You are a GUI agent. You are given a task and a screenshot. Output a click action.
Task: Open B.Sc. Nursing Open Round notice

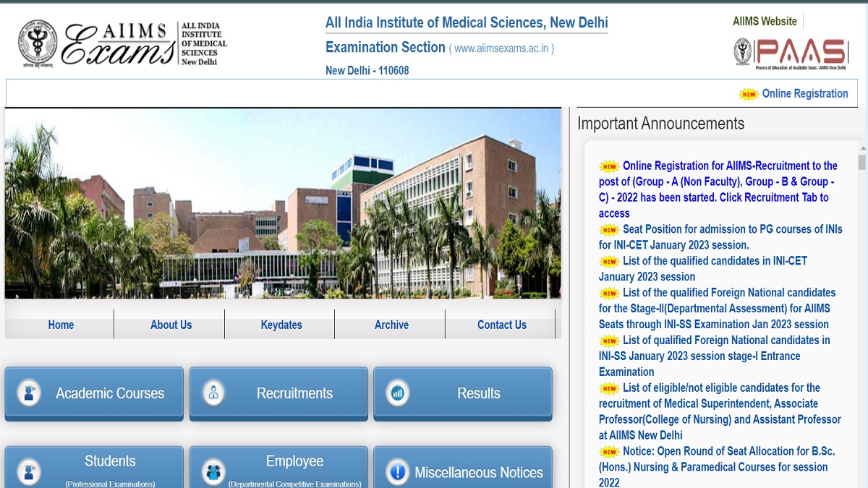[x=717, y=467]
